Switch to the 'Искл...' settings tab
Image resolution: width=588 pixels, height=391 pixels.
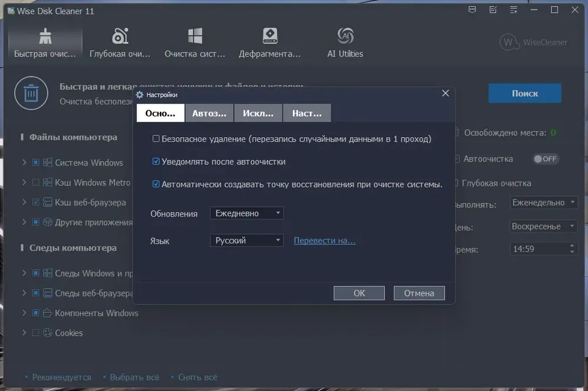coord(258,113)
